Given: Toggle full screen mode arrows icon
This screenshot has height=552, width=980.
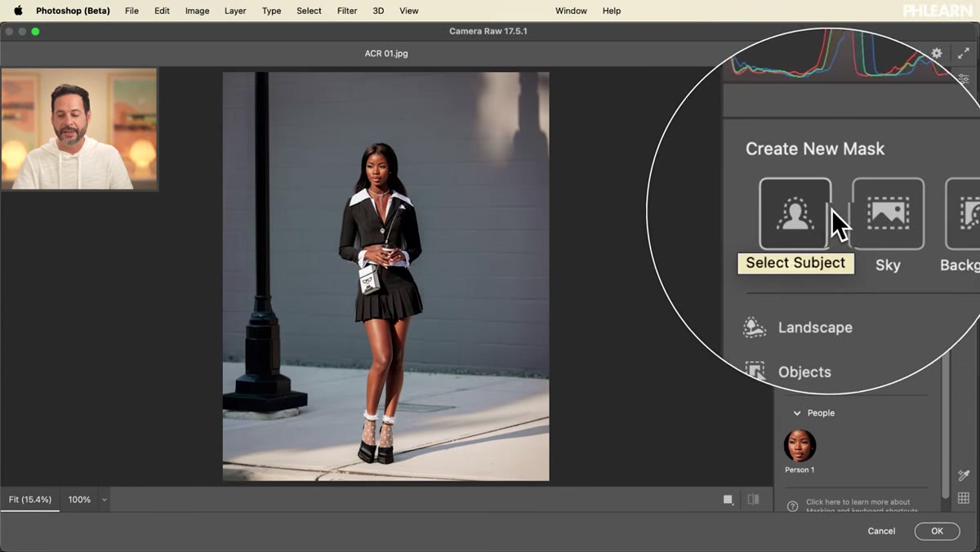Looking at the screenshot, I should click(963, 53).
